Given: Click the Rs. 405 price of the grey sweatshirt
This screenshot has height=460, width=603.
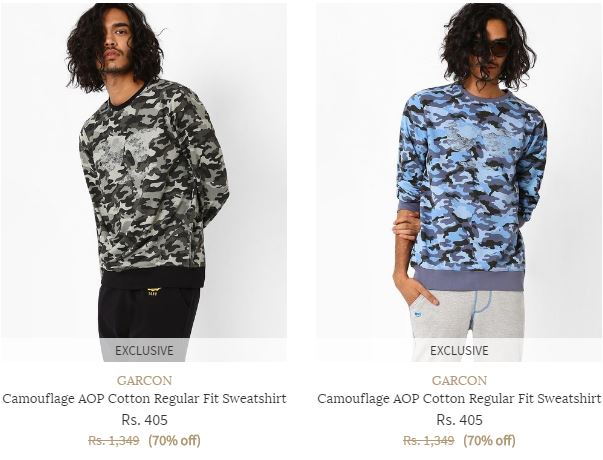Looking at the screenshot, I should 145,420.
